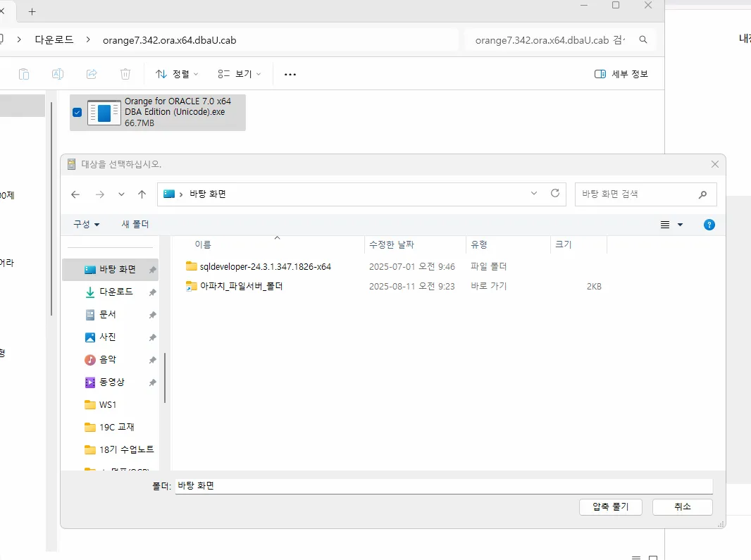Toggle the Details pane (세부 정보) button
Screen dimensions: 751x560
[x=621, y=74]
